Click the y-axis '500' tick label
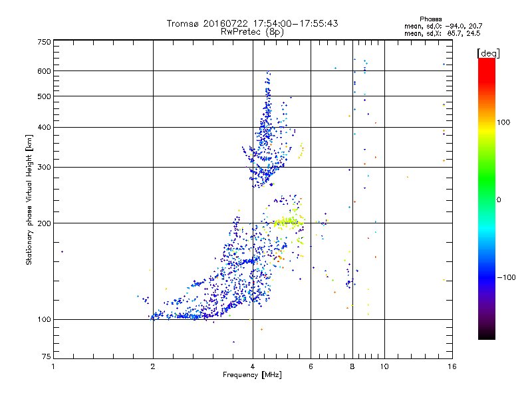 44,96
